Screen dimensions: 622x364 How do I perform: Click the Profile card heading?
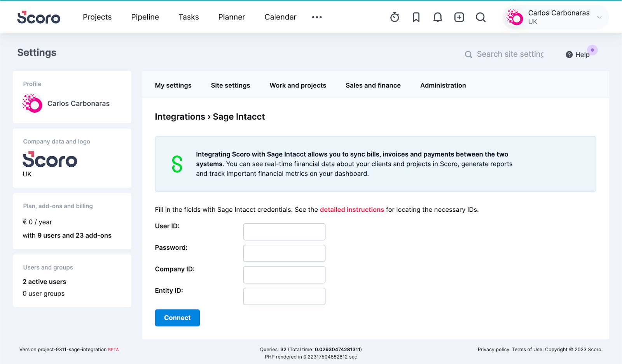click(32, 84)
